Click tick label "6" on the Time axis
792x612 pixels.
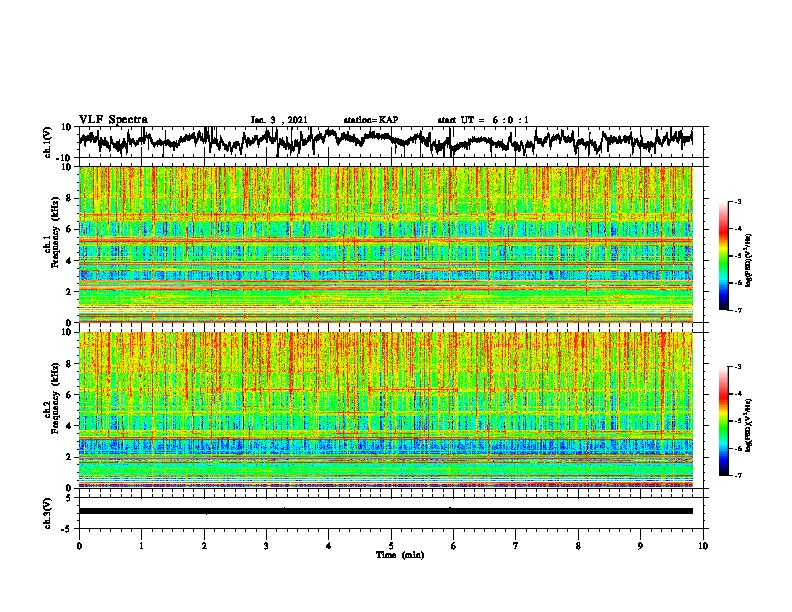pos(453,546)
